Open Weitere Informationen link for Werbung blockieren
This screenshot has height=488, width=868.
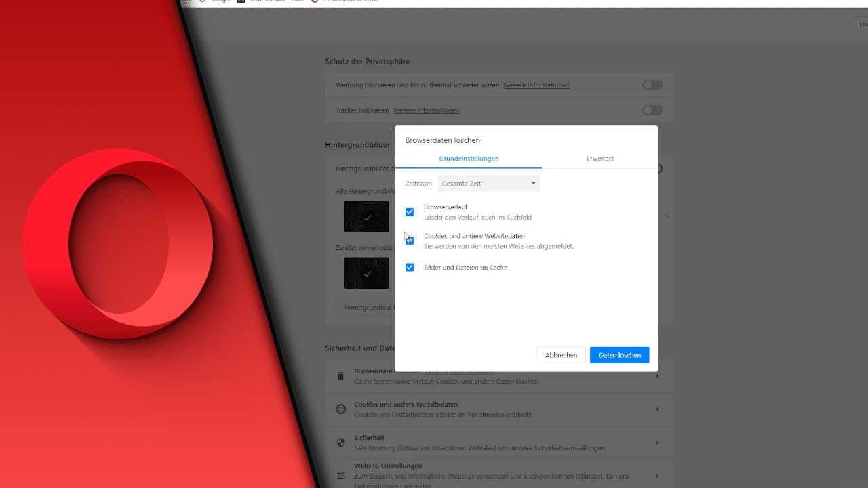(536, 85)
